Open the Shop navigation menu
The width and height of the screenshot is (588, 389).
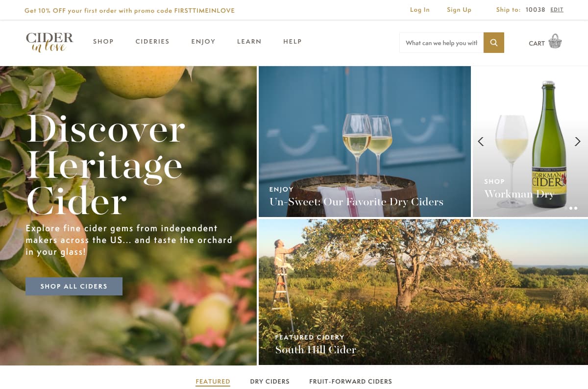coord(103,42)
